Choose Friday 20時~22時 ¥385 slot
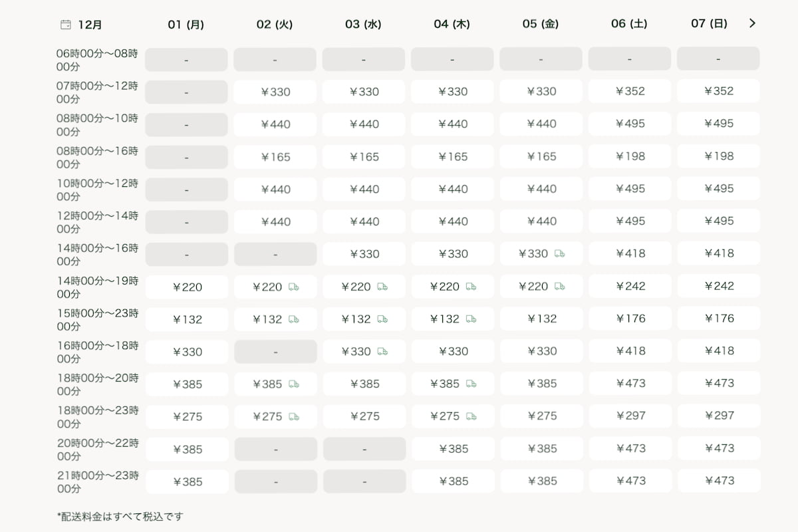The height and width of the screenshot is (532, 798). [x=541, y=449]
